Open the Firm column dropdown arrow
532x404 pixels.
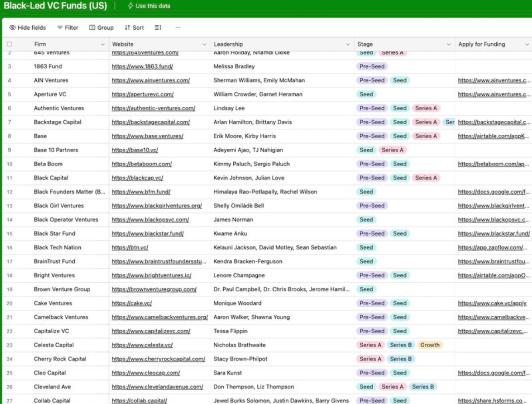click(102, 44)
